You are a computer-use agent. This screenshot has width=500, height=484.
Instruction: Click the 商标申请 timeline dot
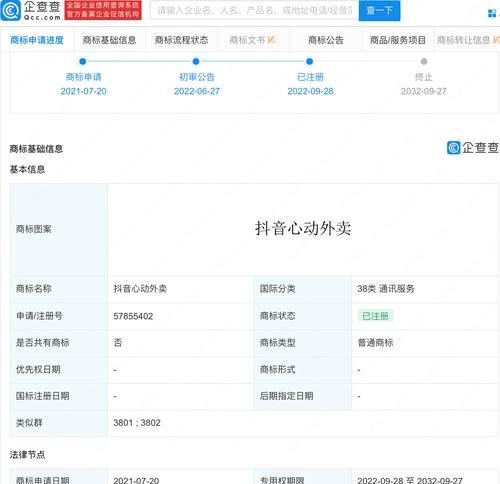tap(83, 61)
